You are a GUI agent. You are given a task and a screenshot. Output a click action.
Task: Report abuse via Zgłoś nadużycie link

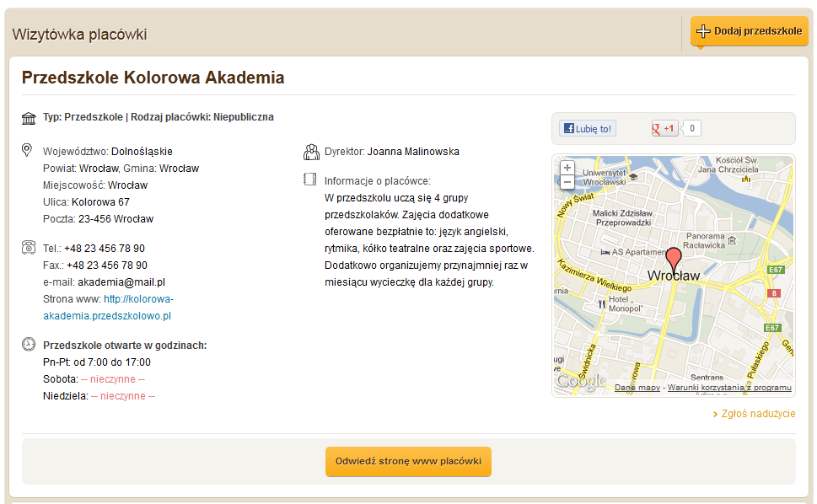pyautogui.click(x=754, y=414)
